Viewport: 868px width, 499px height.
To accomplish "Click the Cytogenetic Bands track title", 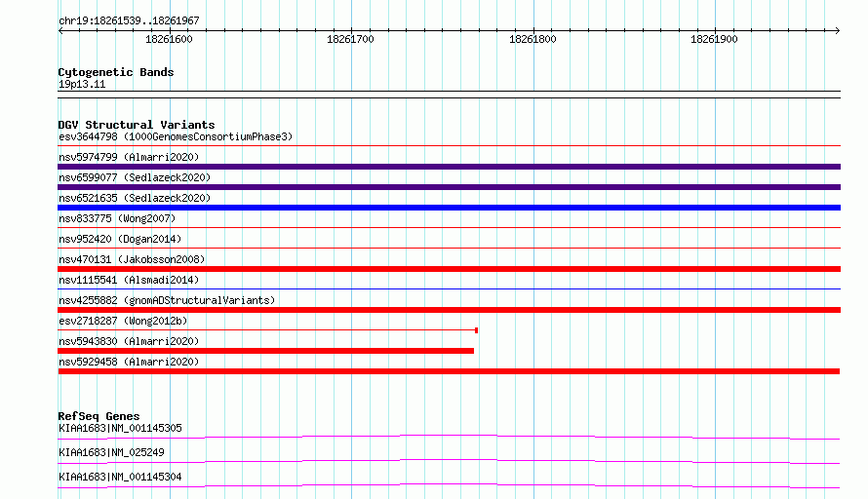I will pyautogui.click(x=116, y=72).
